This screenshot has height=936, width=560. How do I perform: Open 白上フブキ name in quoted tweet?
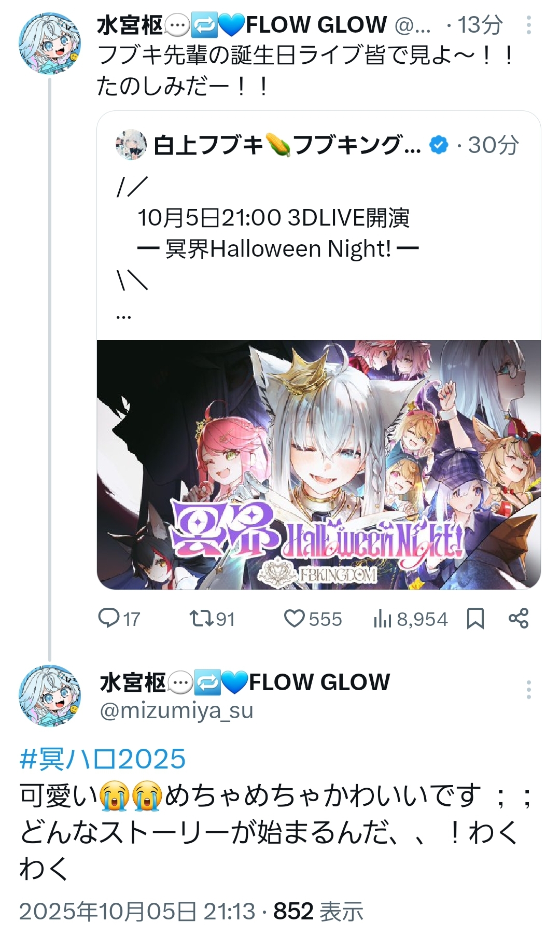287,145
